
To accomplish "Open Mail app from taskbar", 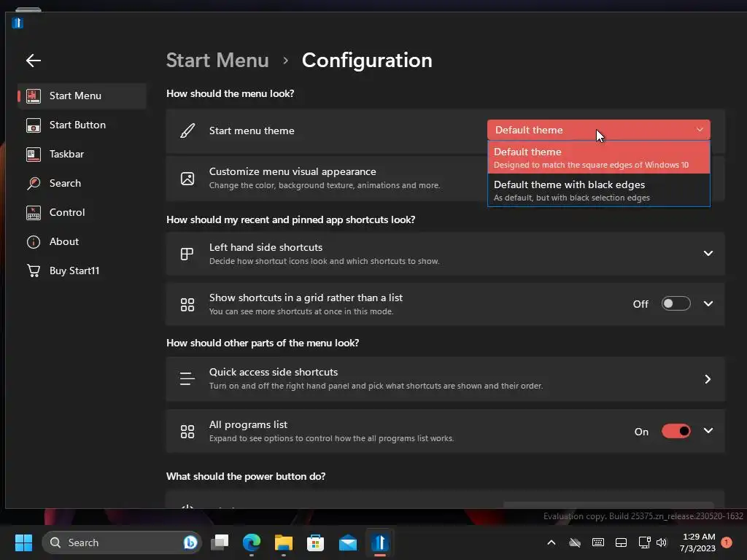I will (x=348, y=542).
